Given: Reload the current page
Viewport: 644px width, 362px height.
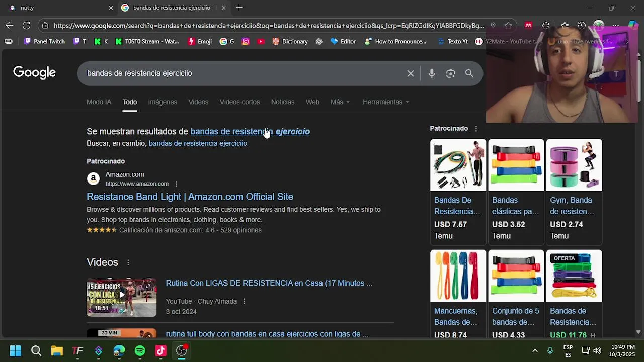Looking at the screenshot, I should 26,25.
